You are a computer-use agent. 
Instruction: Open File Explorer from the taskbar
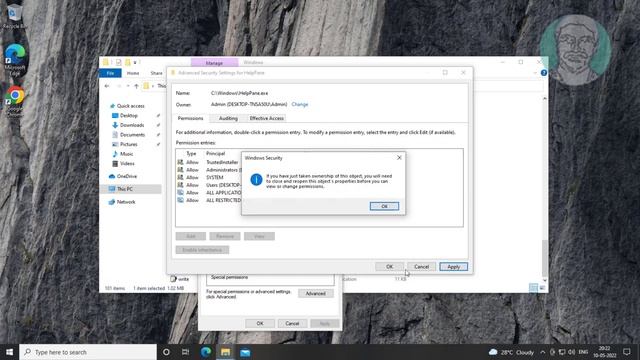point(225,352)
